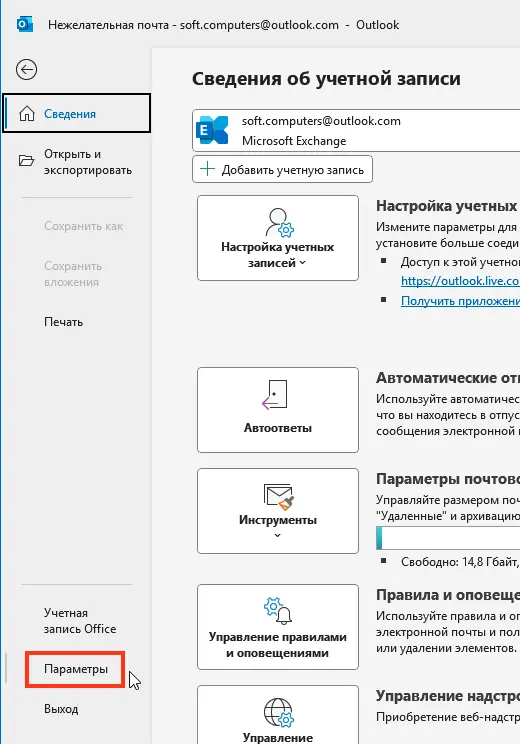Click the Свободно: 14,8 Гбайт text
Screen dimensions: 520x744
[459, 562]
